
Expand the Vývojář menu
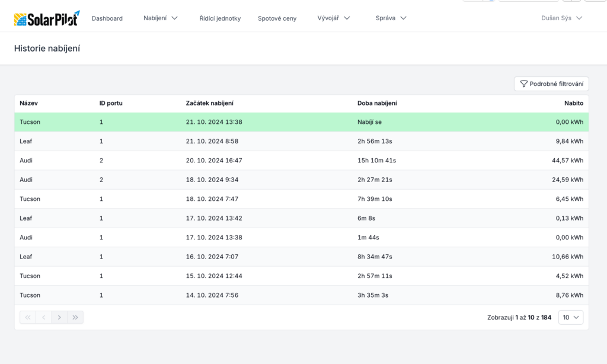[x=334, y=18]
